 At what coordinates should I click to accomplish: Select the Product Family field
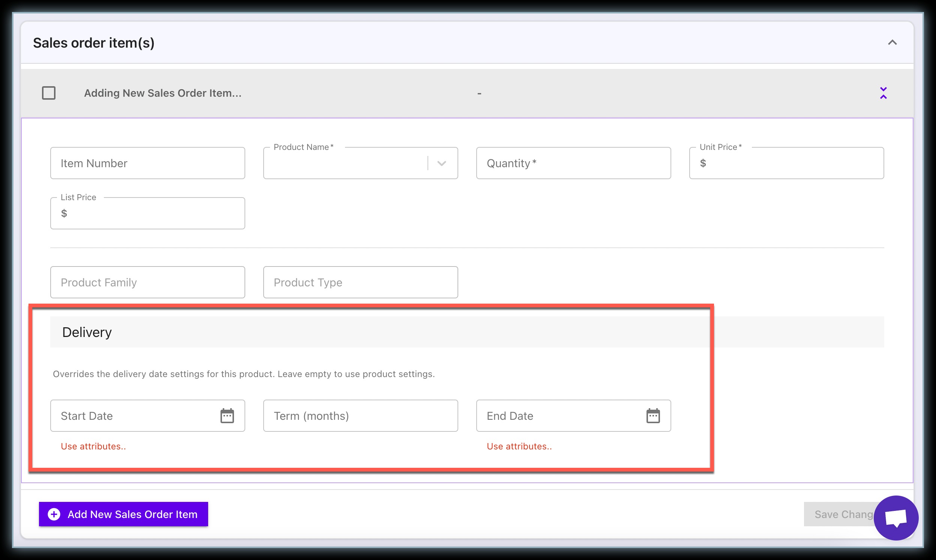[x=148, y=282]
